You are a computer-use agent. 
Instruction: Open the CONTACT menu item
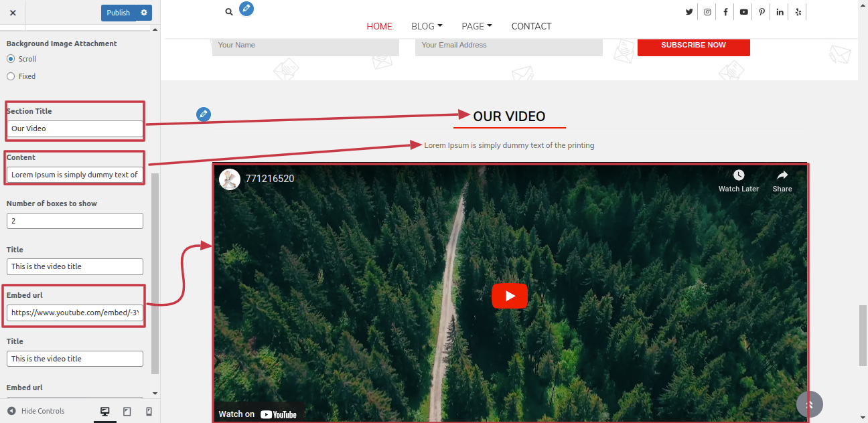[x=531, y=26]
